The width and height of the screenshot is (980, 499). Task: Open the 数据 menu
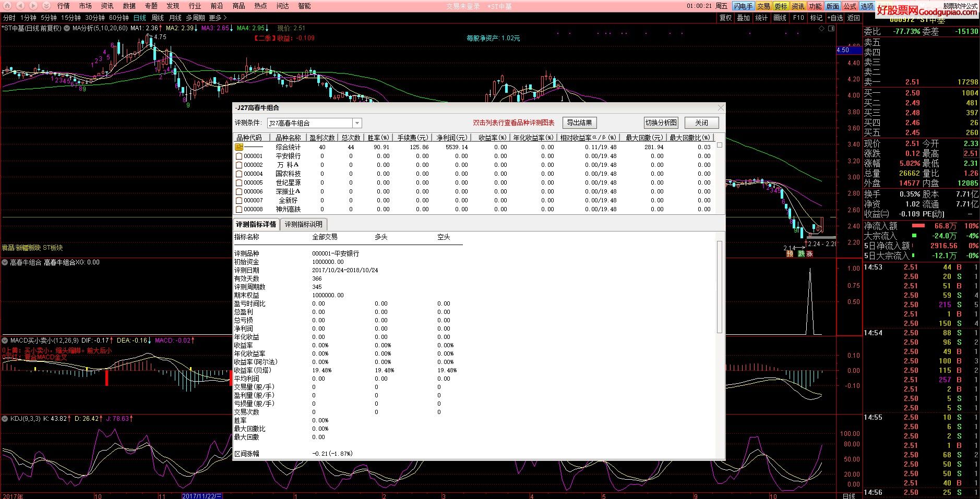(129, 6)
